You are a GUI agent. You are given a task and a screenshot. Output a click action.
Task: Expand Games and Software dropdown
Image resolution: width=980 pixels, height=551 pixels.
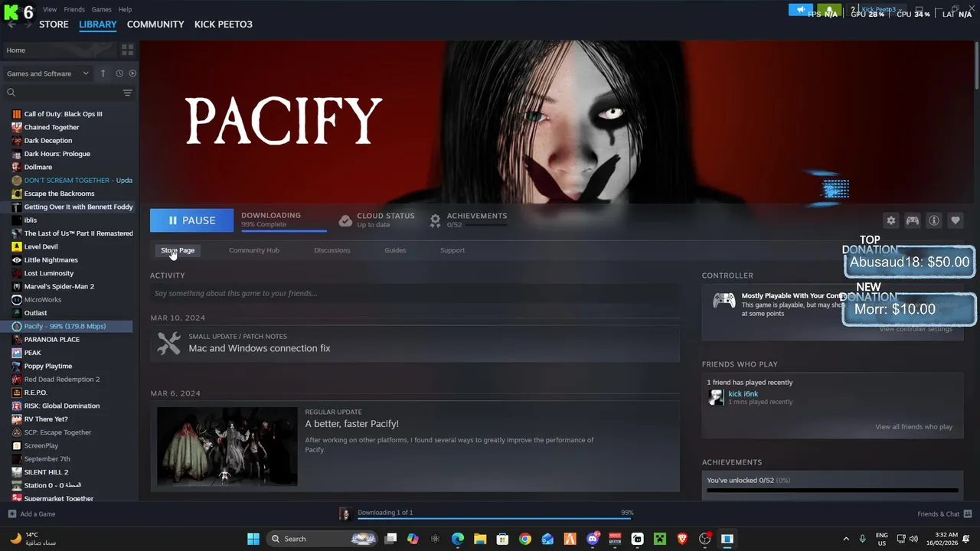point(47,73)
